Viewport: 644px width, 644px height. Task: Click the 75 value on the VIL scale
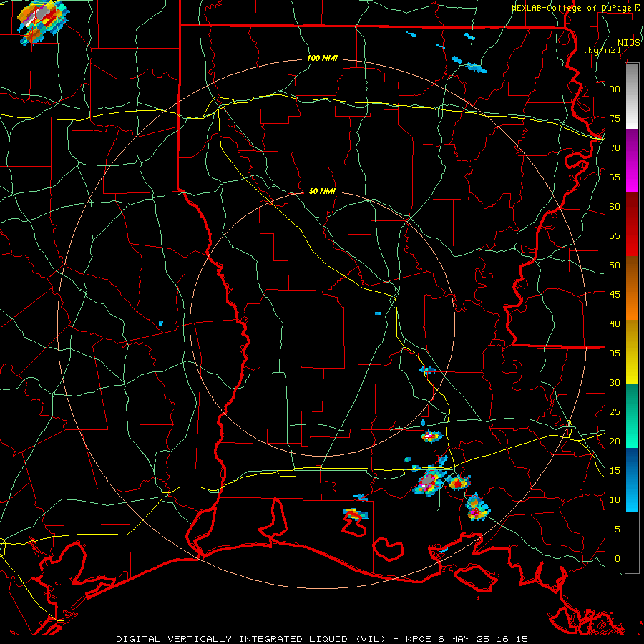[615, 119]
